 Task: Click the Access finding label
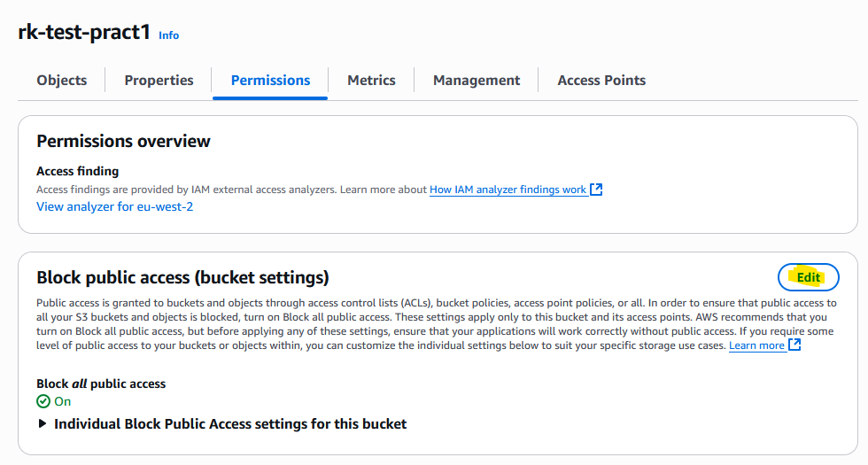click(77, 171)
